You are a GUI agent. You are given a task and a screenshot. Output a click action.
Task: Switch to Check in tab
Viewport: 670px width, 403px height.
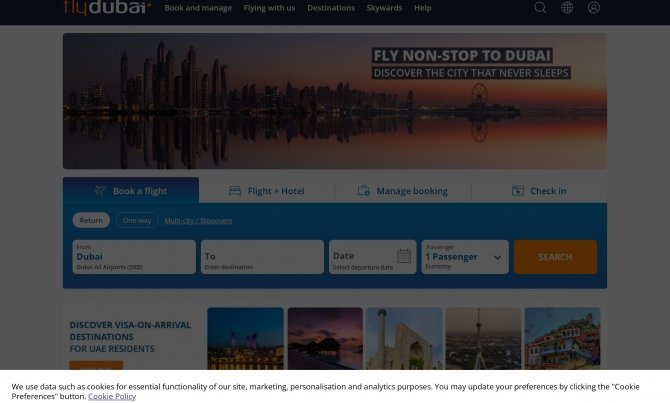point(539,191)
